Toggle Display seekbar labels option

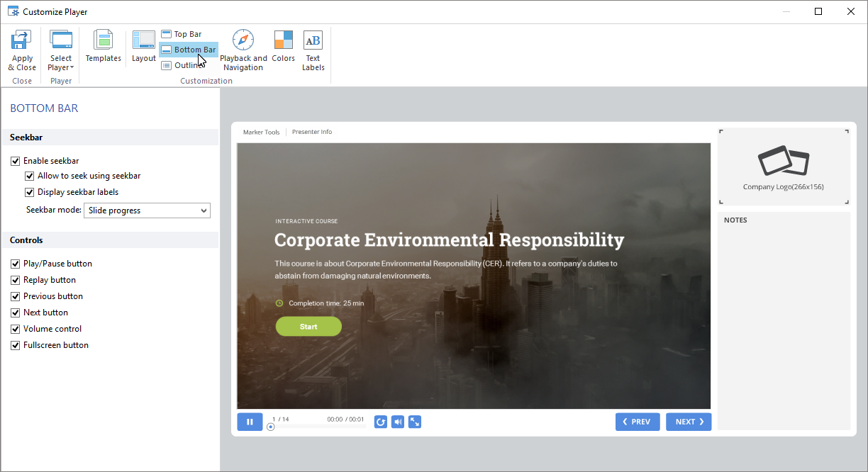tap(30, 192)
